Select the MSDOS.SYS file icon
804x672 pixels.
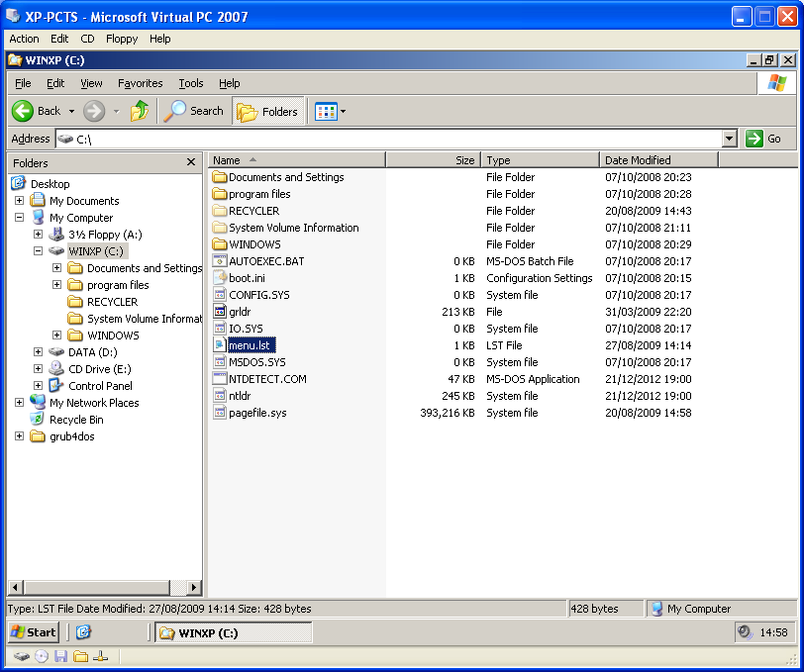point(220,362)
